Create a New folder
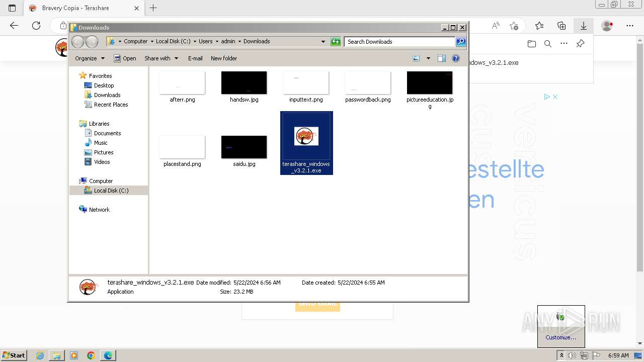Viewport: 644px width, 362px height. (224, 58)
